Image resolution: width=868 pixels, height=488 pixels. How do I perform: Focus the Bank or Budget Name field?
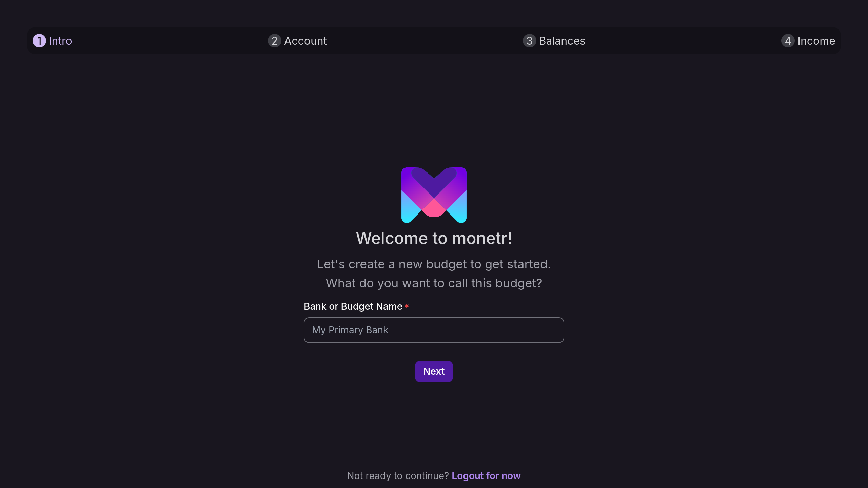434,330
